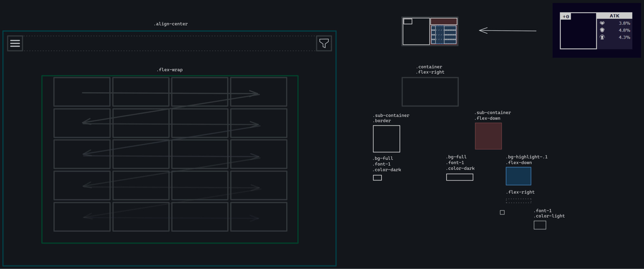Click the .sub-container .border label
The width and height of the screenshot is (644, 269).
tap(391, 118)
